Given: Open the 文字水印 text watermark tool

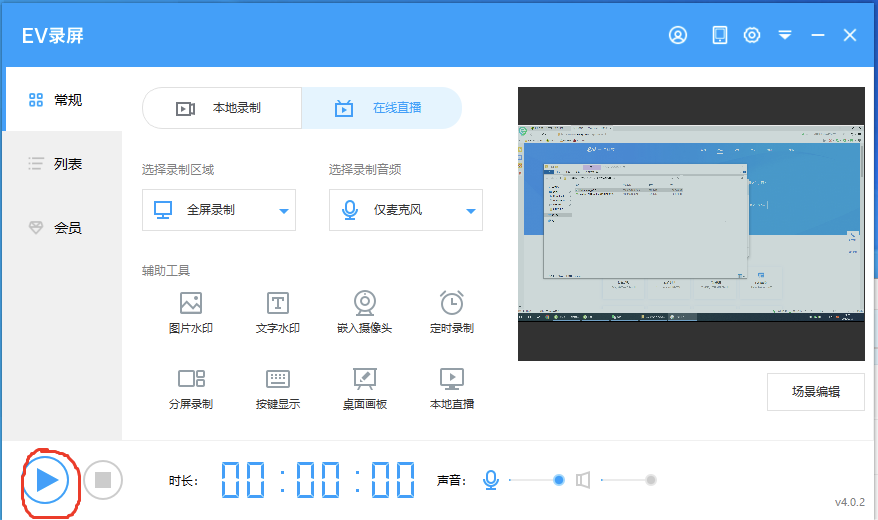Looking at the screenshot, I should [x=278, y=312].
